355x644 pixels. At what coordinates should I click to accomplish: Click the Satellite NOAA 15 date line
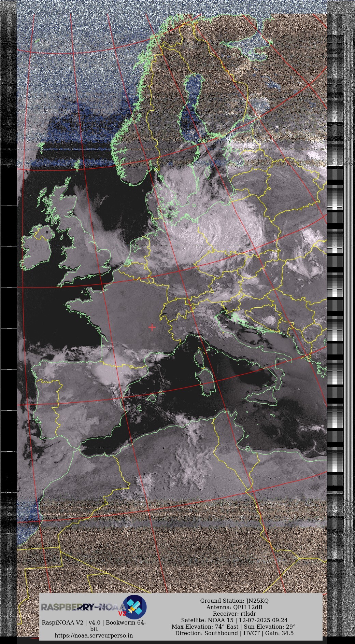[x=234, y=620]
